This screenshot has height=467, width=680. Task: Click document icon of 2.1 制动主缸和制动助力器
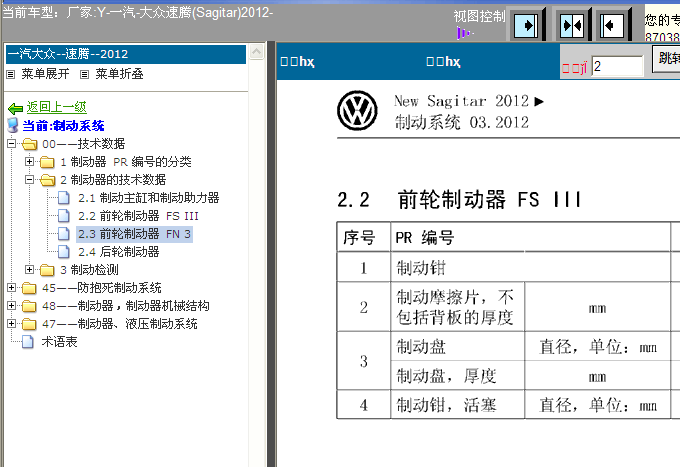click(x=64, y=198)
